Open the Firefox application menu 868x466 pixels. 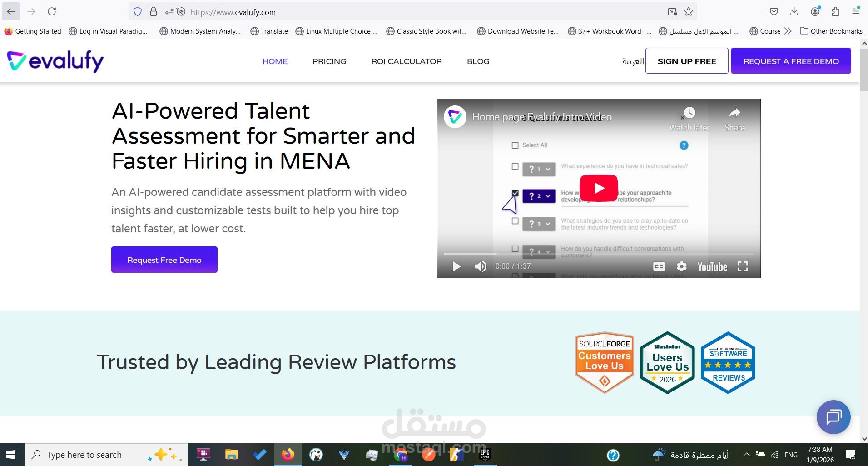click(x=856, y=12)
